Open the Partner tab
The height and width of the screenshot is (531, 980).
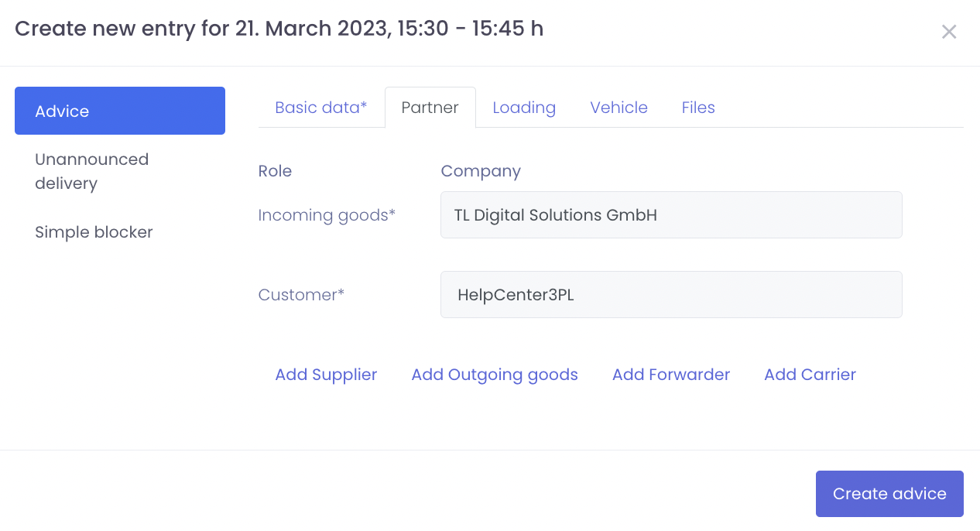430,108
